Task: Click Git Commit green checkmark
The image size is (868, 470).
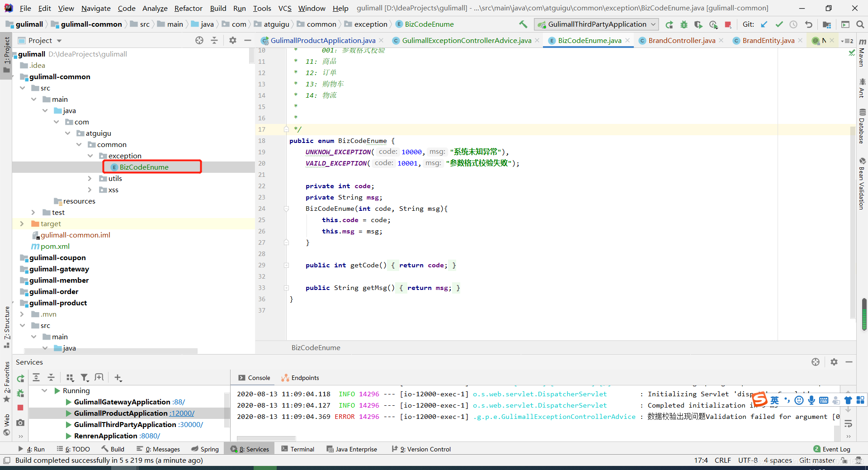Action: [779, 24]
